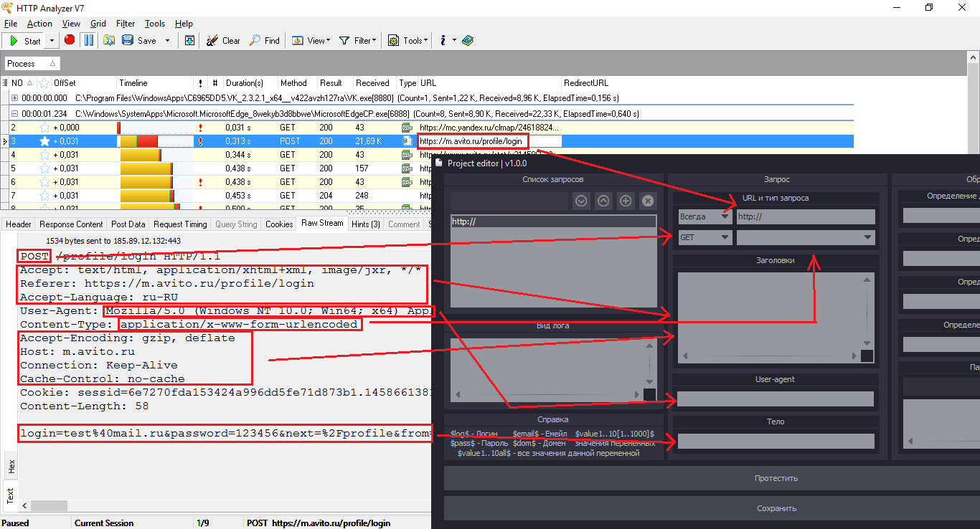Click the mc.yandex.ru URL in row 2

tap(488, 128)
